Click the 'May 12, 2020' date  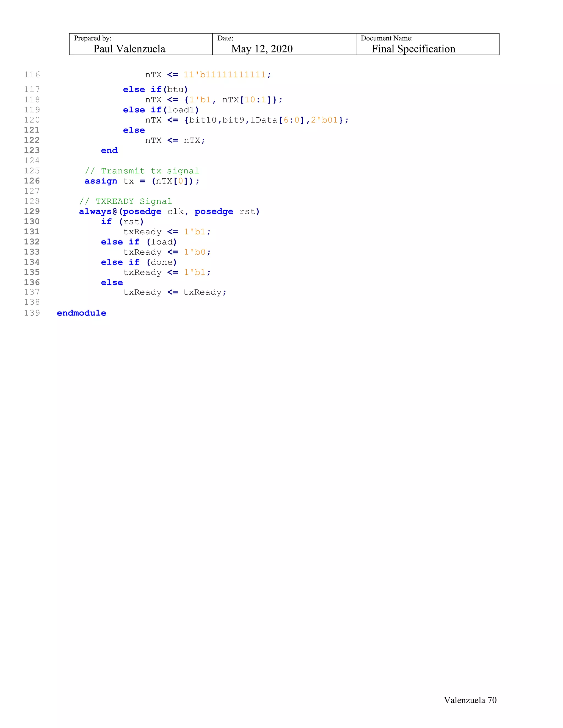[x=262, y=49]
